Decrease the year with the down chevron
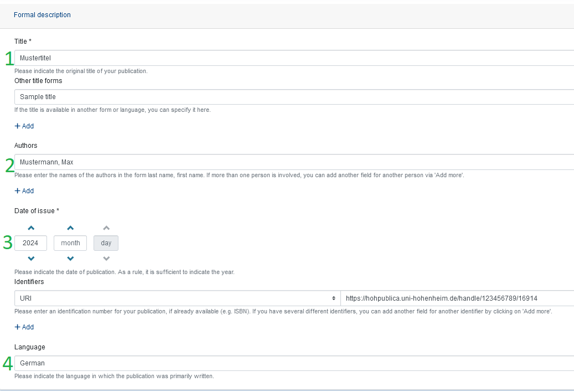574x392 pixels. [x=31, y=259]
